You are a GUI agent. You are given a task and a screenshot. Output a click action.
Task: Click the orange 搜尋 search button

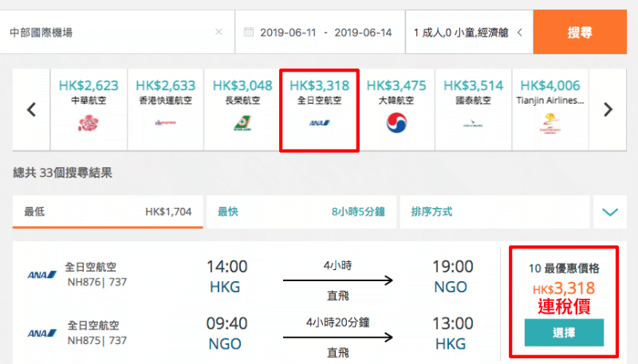(580, 32)
